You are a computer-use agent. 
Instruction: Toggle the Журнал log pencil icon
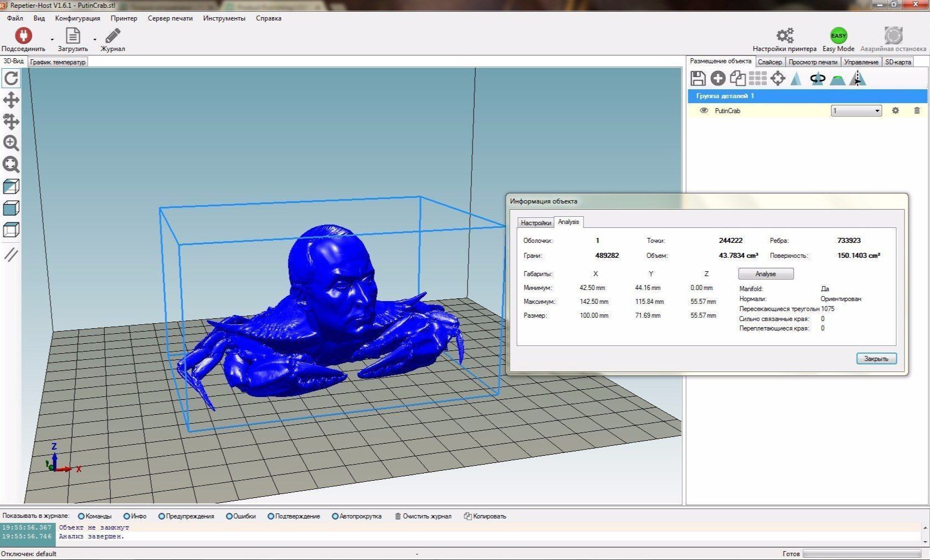point(113,35)
